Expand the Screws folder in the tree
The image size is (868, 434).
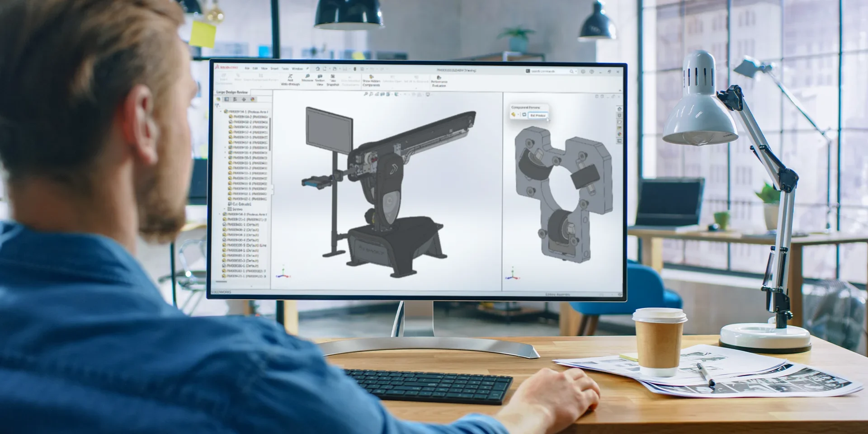[224, 209]
